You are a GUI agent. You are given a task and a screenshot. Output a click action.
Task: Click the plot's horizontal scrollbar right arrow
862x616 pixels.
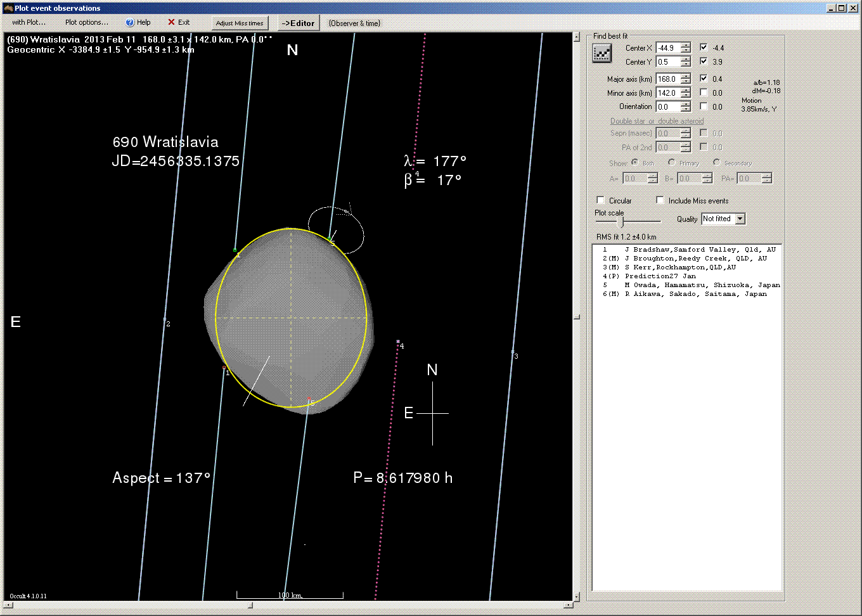point(568,605)
